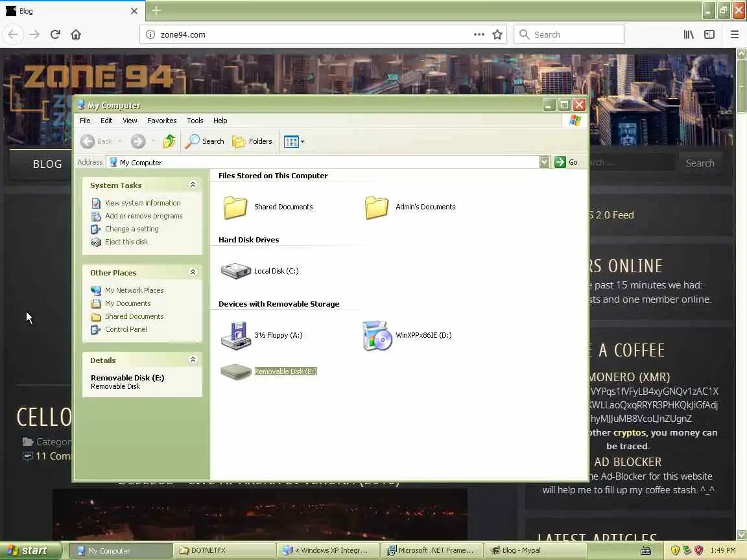Open a new browser tab with plus
Screen dimensions: 747x560
[156, 10]
